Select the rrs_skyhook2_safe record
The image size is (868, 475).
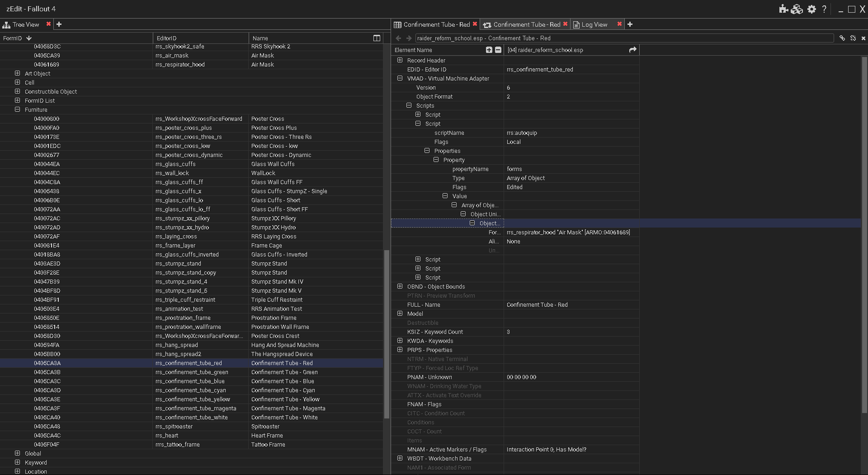pos(192,47)
